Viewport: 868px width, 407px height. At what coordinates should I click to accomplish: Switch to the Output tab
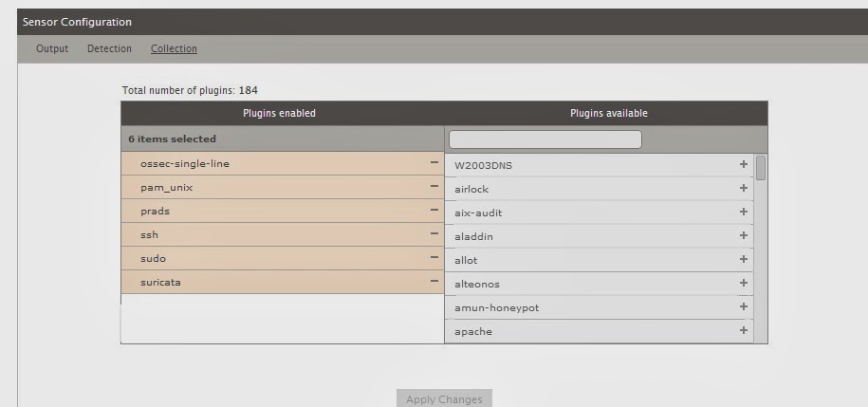pos(52,48)
